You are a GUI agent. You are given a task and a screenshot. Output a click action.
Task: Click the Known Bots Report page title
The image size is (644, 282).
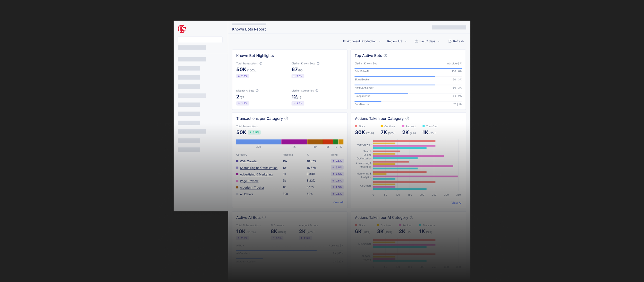point(249,29)
